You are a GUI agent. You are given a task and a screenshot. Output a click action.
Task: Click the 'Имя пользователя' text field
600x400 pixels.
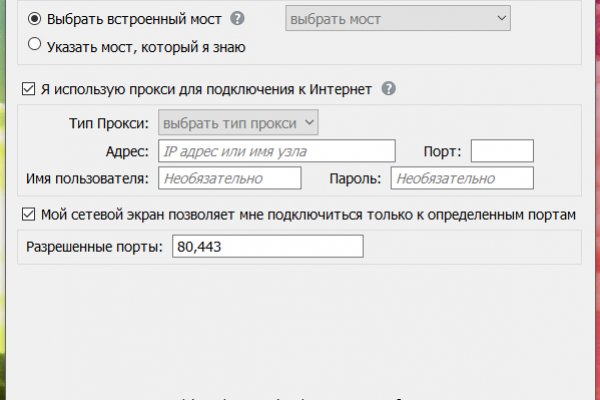click(x=228, y=178)
